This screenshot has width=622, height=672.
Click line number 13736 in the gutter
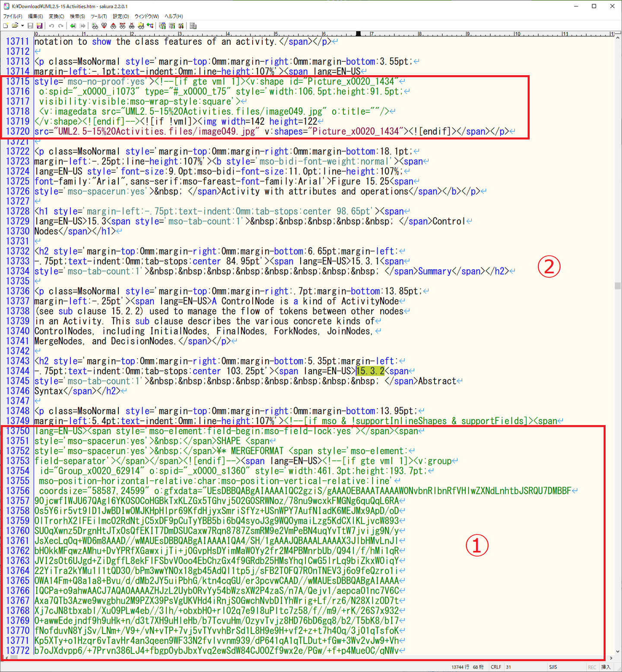(18, 291)
